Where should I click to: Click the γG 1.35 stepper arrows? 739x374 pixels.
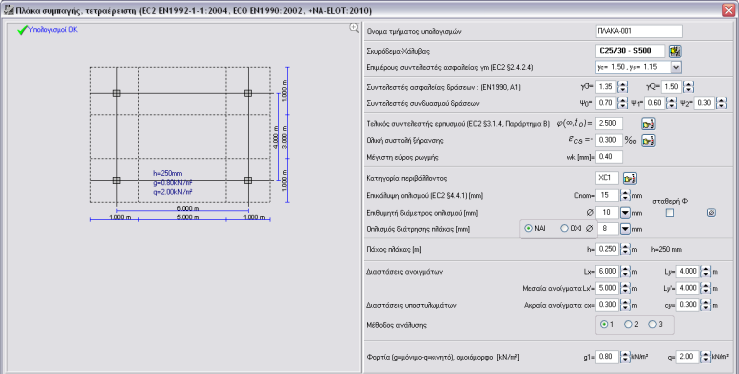click(623, 87)
